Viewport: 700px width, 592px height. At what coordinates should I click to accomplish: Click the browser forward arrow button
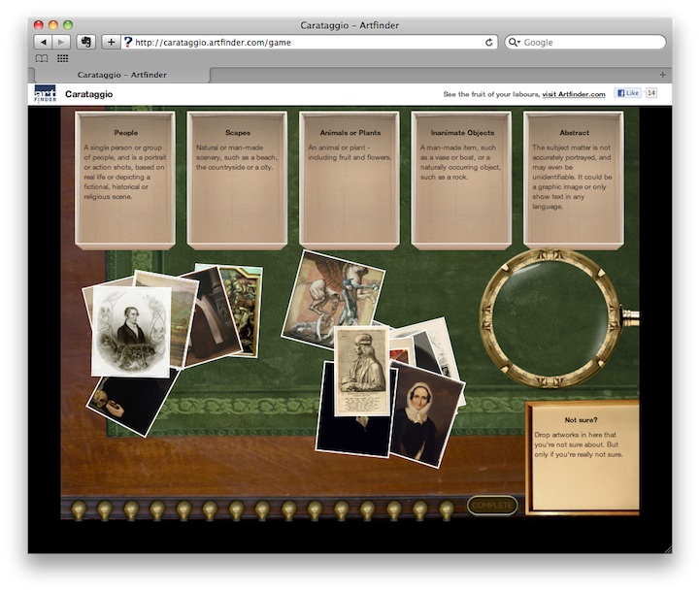point(61,43)
